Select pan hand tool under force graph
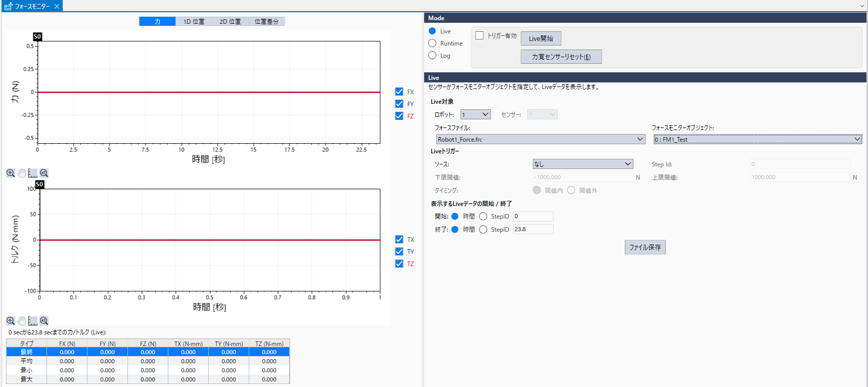Image resolution: width=868 pixels, height=387 pixels. [22, 173]
